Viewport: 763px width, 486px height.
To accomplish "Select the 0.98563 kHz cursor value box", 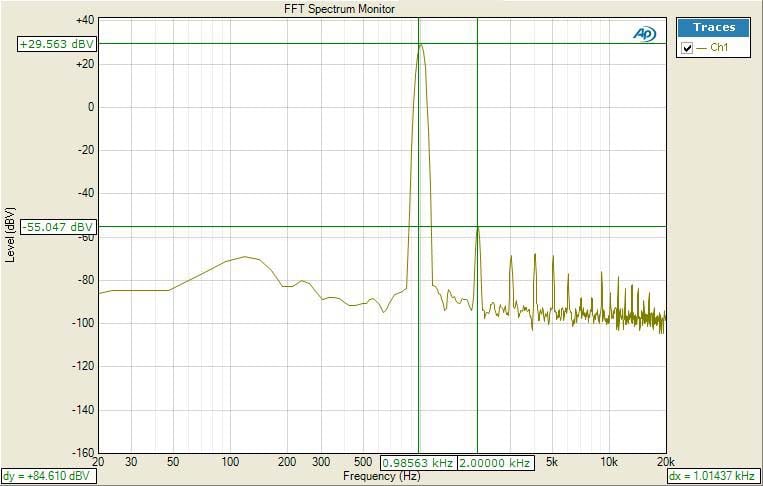I will click(x=418, y=463).
